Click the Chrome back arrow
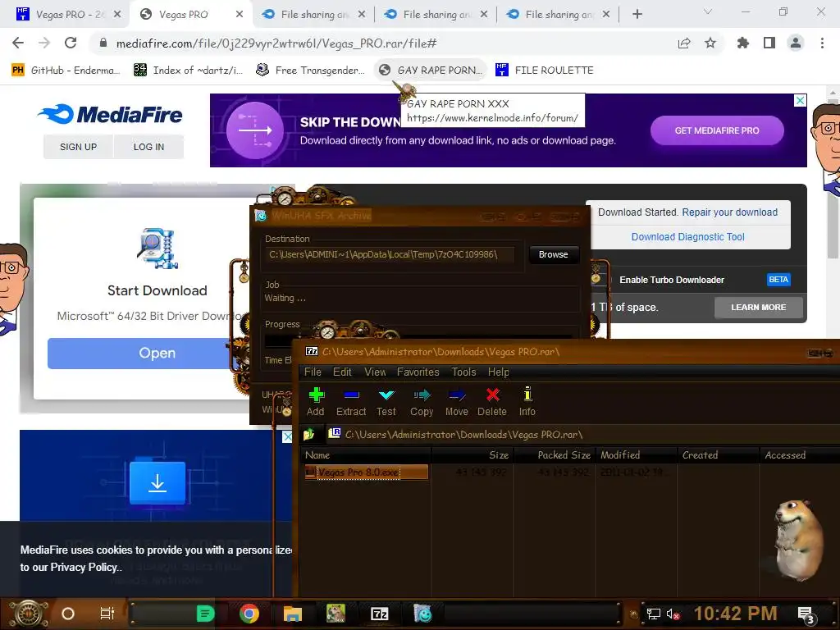840x630 pixels. (18, 43)
